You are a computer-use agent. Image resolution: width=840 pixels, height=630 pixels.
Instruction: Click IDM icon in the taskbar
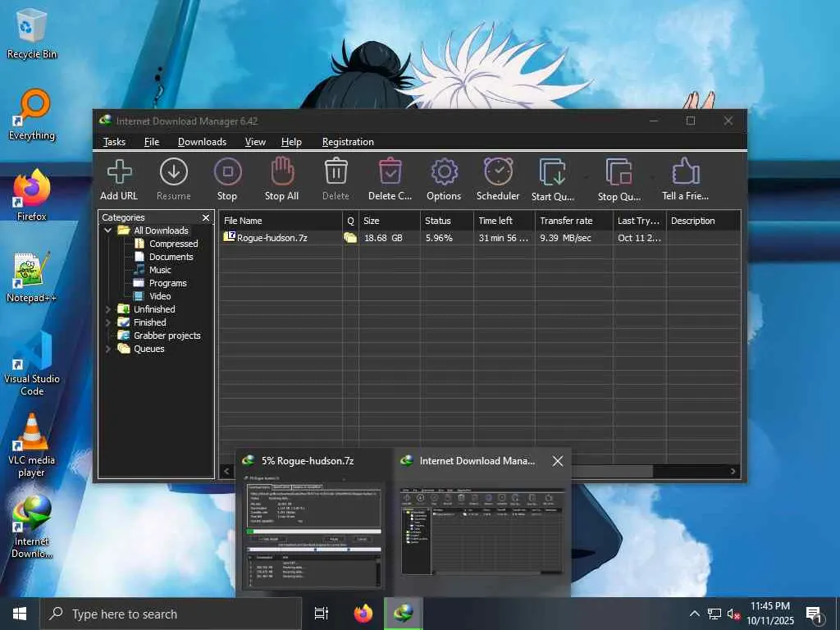pyautogui.click(x=404, y=614)
